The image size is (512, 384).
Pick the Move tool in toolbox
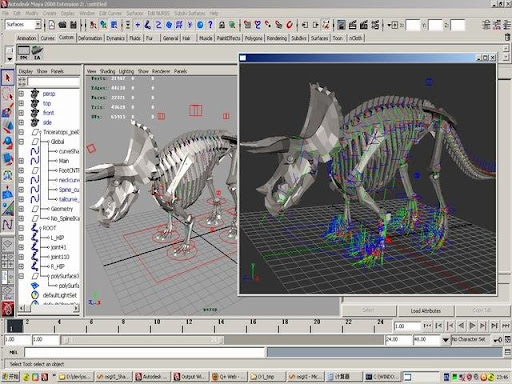pyautogui.click(x=8, y=127)
